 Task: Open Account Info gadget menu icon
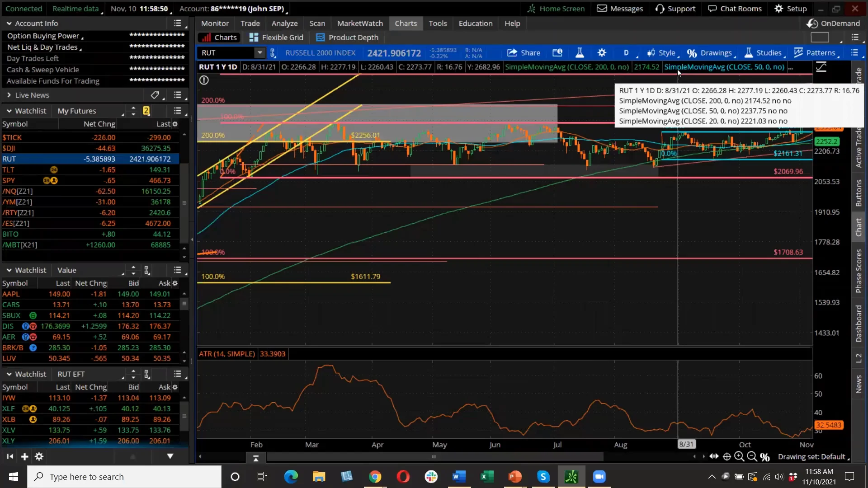pos(178,23)
